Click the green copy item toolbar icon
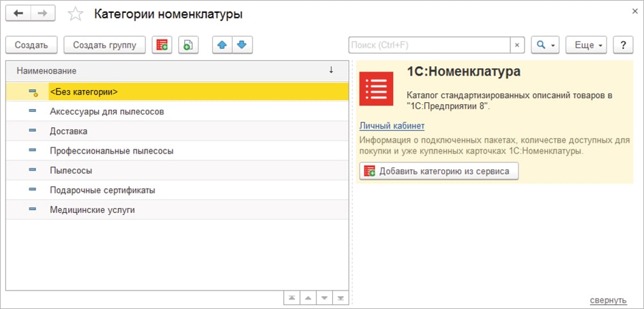Viewport: 644px width, 309px height. (x=188, y=45)
